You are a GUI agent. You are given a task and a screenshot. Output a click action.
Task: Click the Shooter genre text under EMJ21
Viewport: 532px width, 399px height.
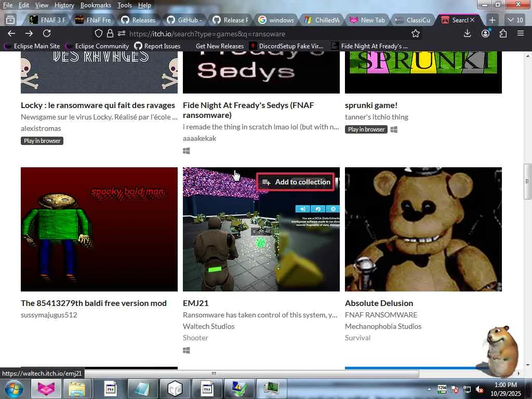(195, 338)
